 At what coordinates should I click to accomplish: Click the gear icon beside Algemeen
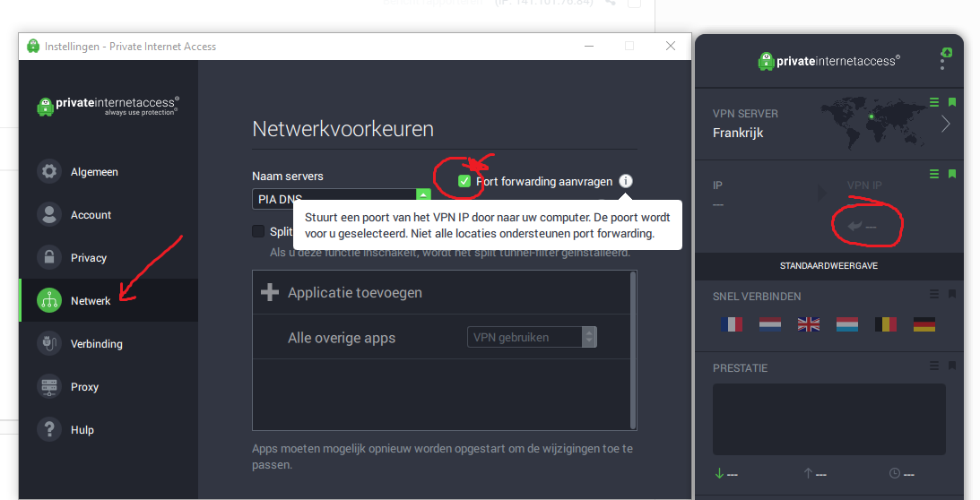(x=49, y=171)
